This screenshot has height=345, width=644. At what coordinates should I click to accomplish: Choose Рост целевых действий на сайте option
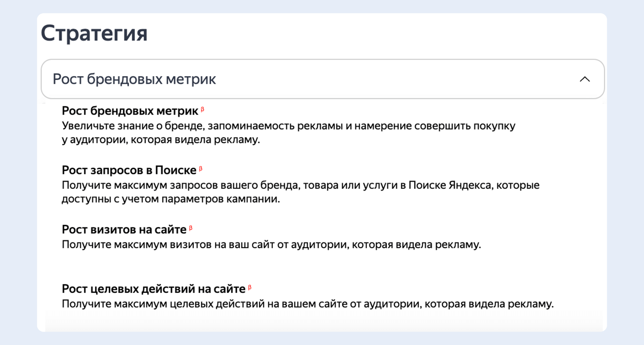coord(153,288)
